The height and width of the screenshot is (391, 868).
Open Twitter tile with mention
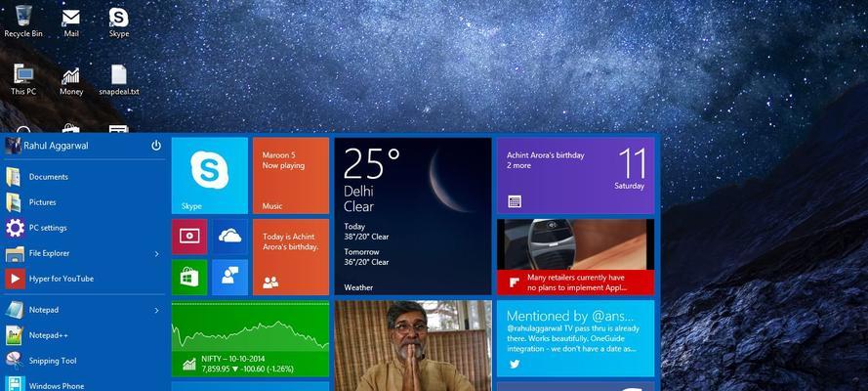click(x=575, y=338)
